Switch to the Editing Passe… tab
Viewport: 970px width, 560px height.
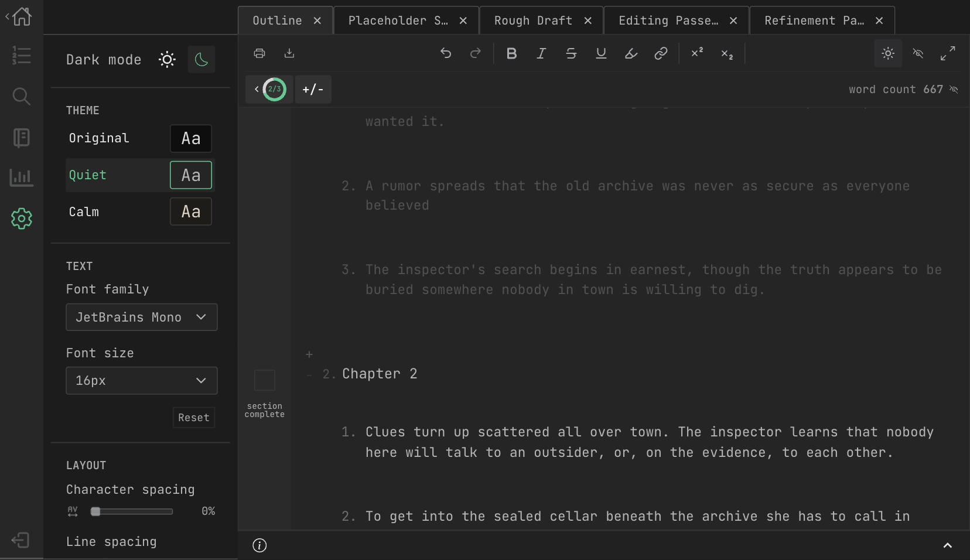(668, 21)
